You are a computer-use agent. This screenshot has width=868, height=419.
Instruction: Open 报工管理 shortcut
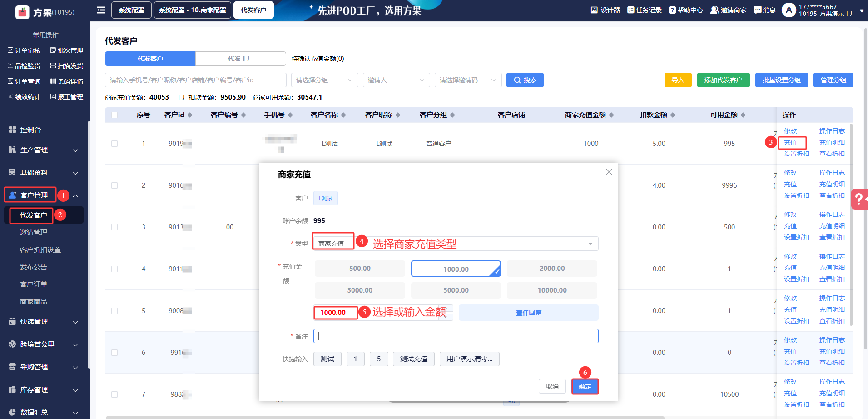pos(67,97)
